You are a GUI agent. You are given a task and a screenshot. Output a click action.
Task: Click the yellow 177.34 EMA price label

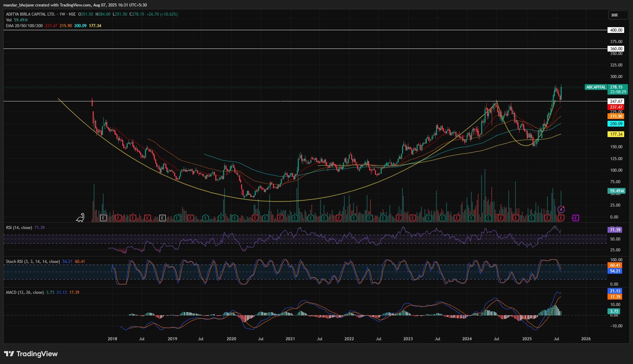click(x=616, y=134)
